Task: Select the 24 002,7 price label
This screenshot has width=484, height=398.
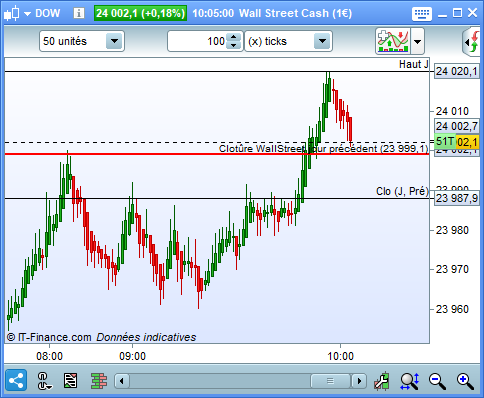Action: click(x=457, y=126)
